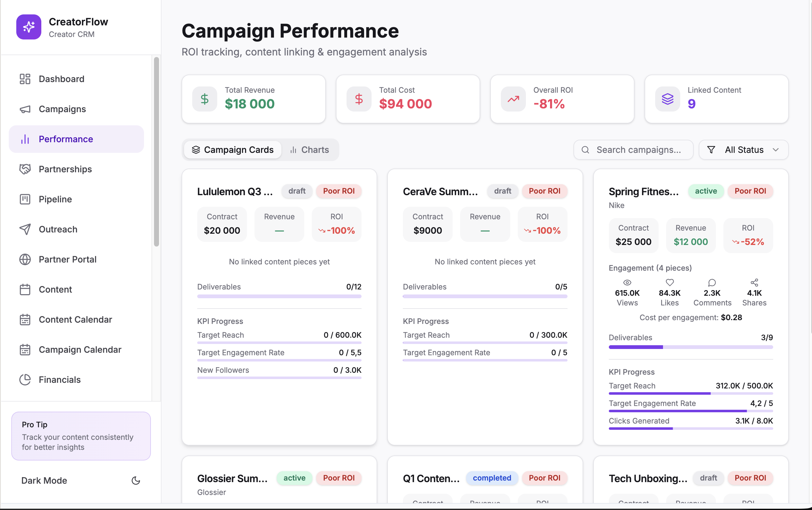
Task: Click the Spring Fitness Deliverables 3/9 progress bar
Action: 691,347
